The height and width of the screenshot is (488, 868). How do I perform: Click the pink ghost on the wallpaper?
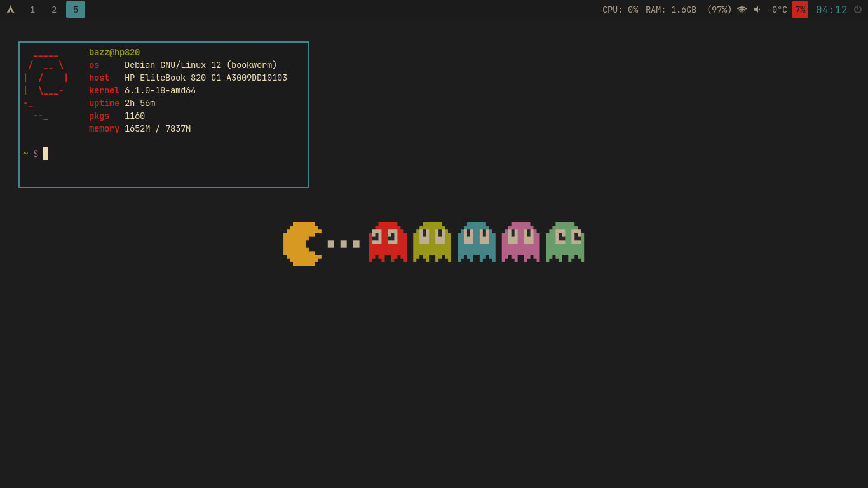[x=520, y=242]
